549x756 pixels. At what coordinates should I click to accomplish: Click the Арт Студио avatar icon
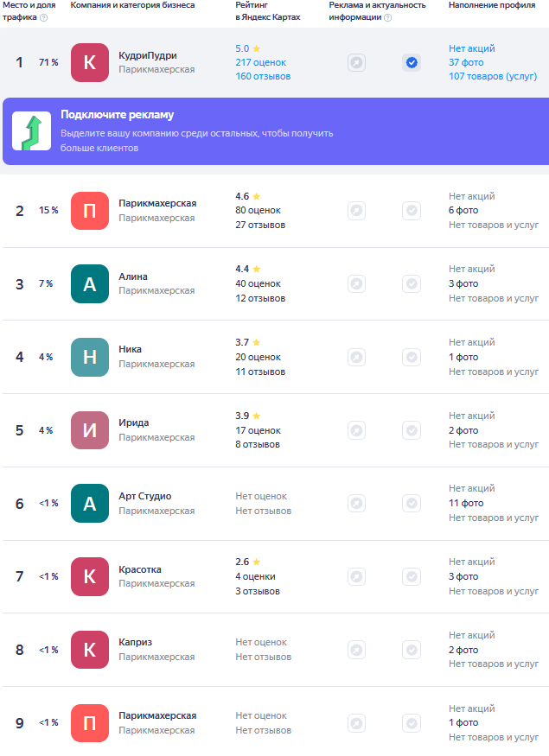[89, 504]
